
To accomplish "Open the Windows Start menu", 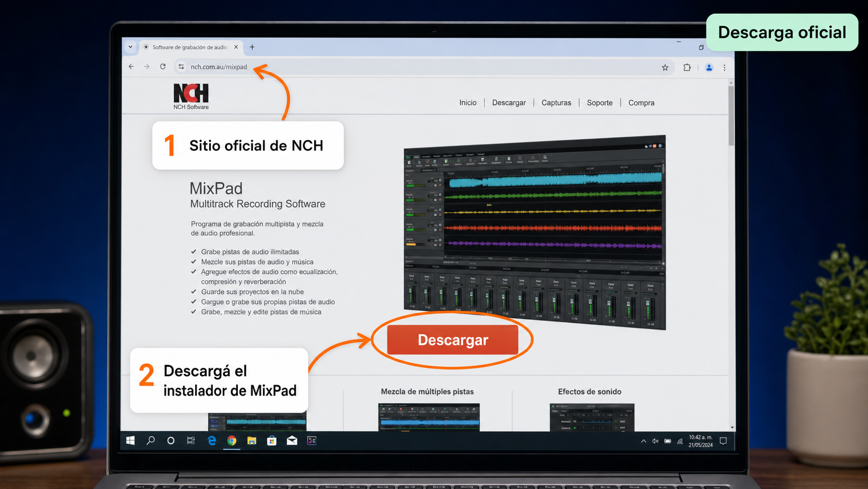I will tap(130, 441).
